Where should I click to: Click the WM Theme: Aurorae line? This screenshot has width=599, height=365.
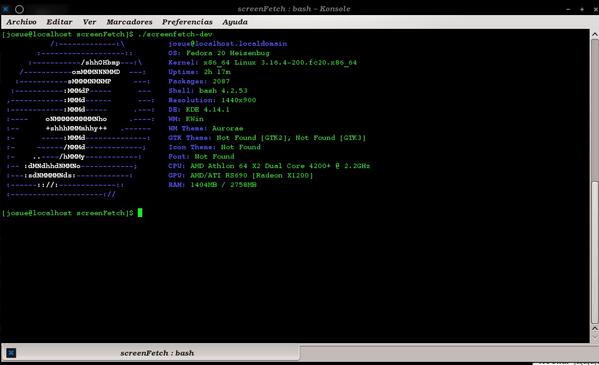[206, 128]
